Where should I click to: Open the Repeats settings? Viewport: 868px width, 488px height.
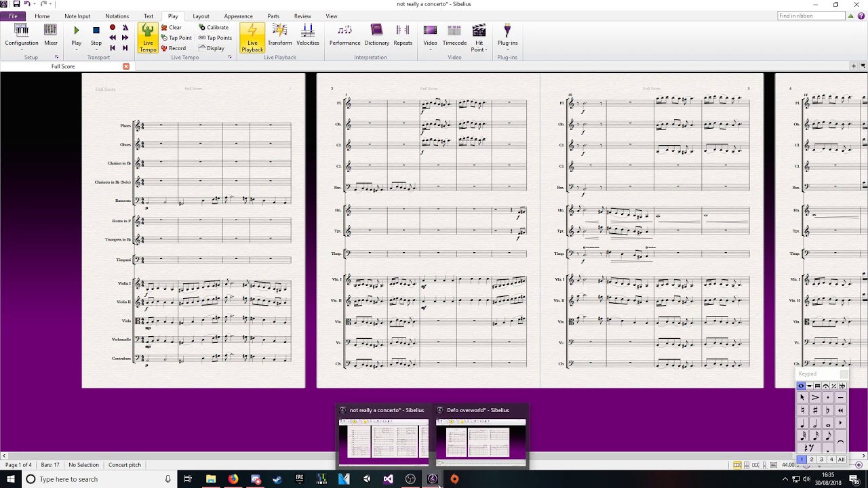403,34
